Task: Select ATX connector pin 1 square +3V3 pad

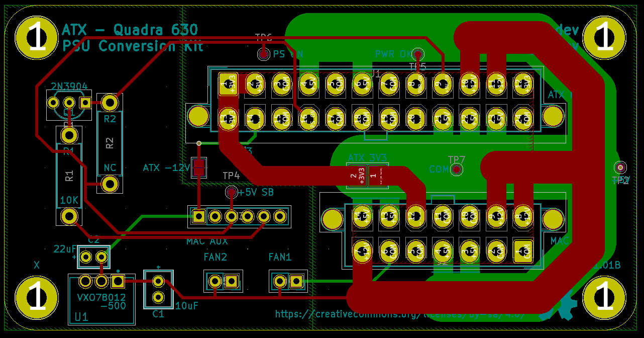Action: [x=229, y=84]
